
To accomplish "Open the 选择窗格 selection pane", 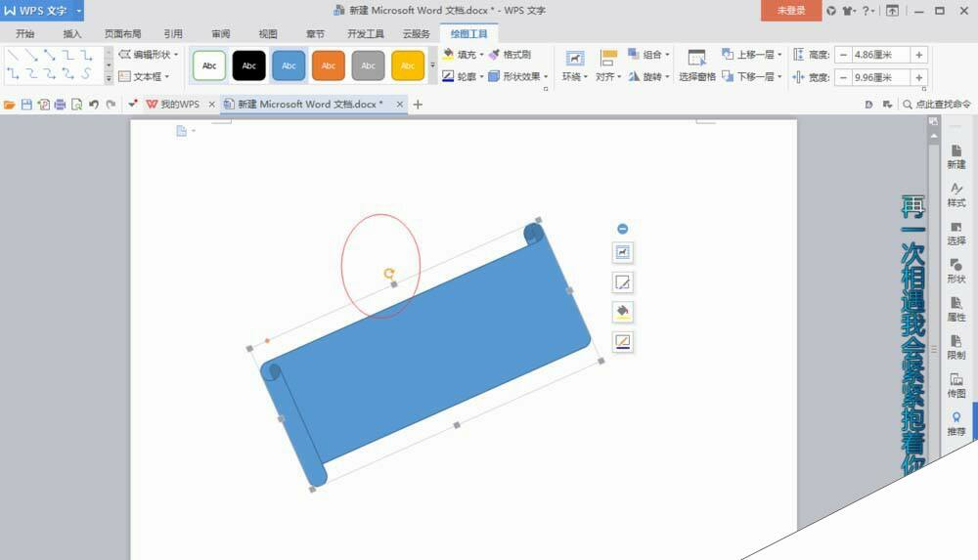I will [x=696, y=66].
